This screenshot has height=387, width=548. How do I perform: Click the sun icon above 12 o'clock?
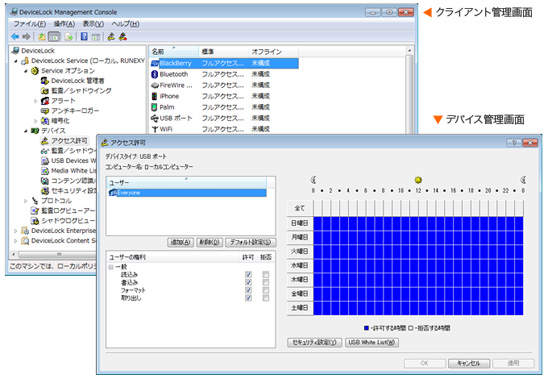point(418,180)
